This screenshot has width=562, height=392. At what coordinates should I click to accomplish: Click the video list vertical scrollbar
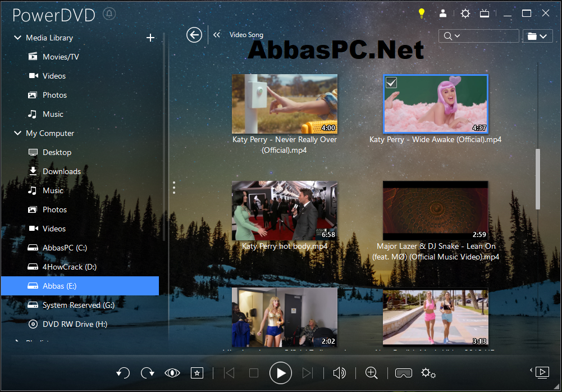(x=538, y=179)
